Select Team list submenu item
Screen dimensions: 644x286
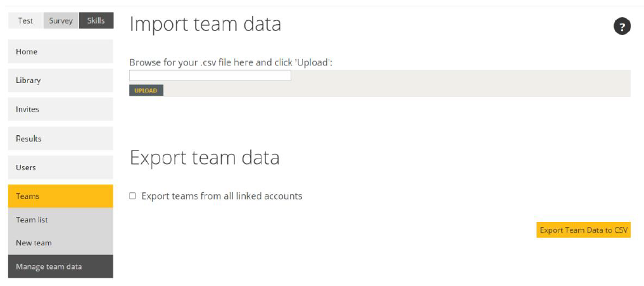(61, 220)
